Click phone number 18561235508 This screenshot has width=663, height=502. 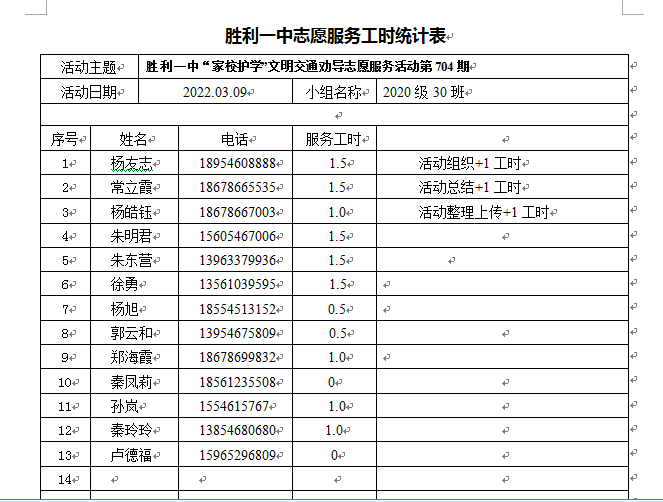point(237,382)
